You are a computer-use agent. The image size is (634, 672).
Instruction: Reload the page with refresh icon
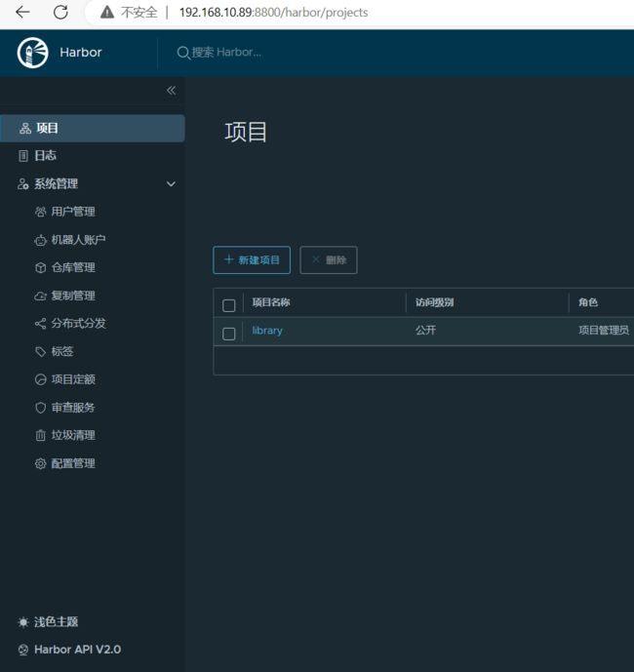tap(60, 12)
